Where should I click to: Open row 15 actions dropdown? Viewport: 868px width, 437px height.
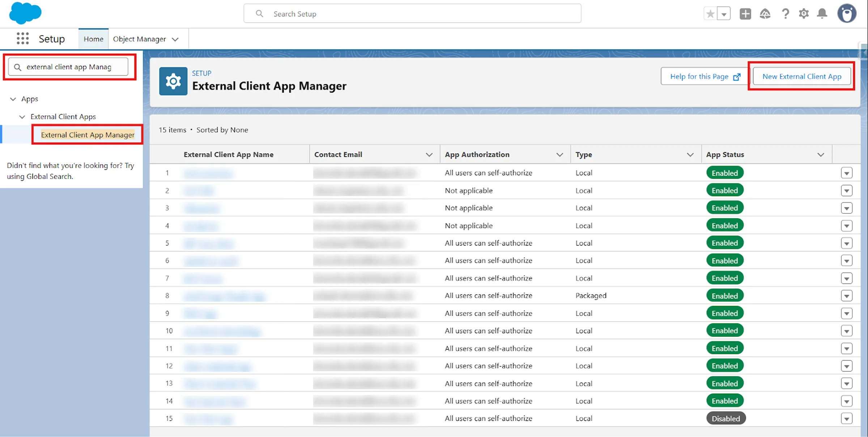pos(847,419)
